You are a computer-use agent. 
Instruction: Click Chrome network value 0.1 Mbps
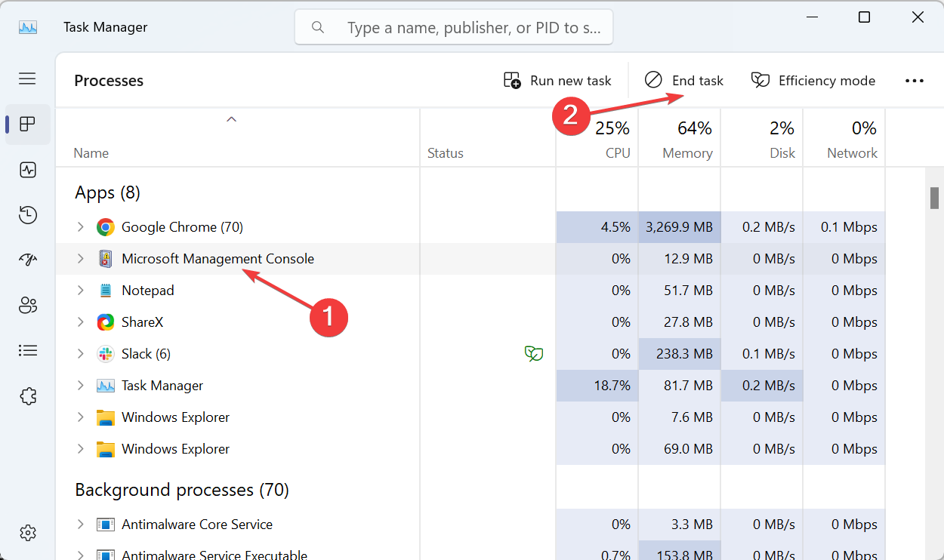(x=849, y=227)
